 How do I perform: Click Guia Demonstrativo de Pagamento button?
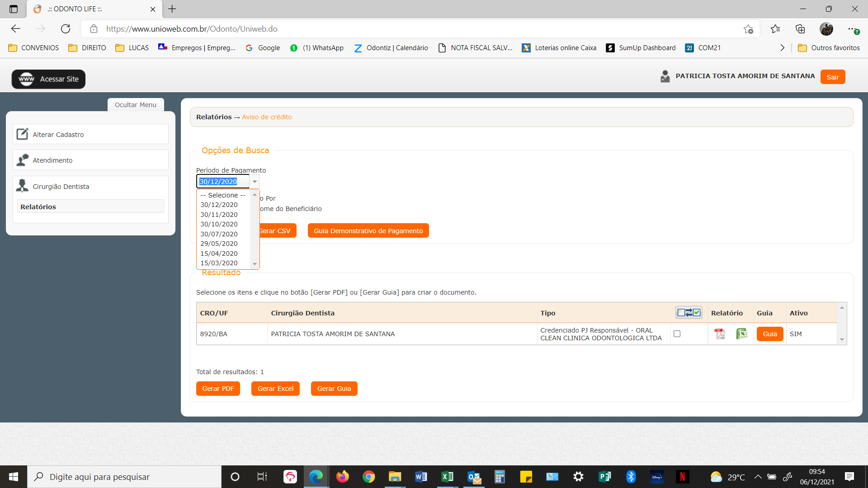pyautogui.click(x=368, y=231)
